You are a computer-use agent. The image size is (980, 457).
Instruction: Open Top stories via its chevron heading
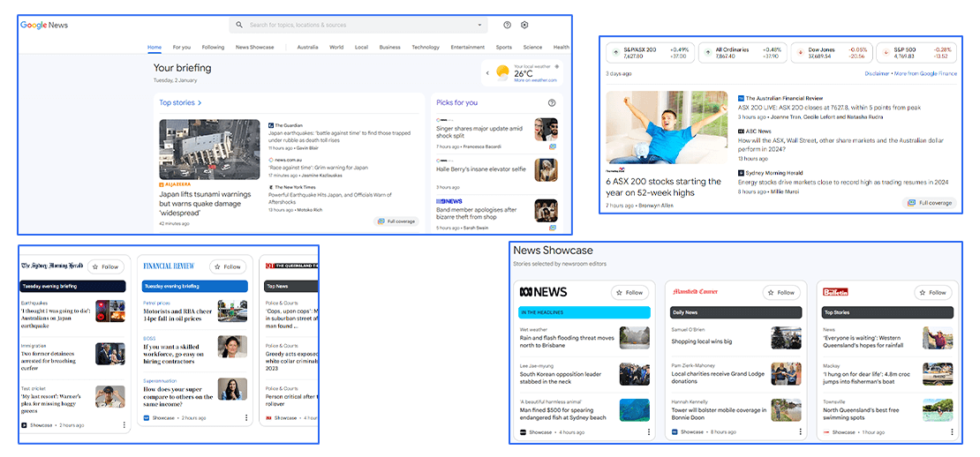181,102
